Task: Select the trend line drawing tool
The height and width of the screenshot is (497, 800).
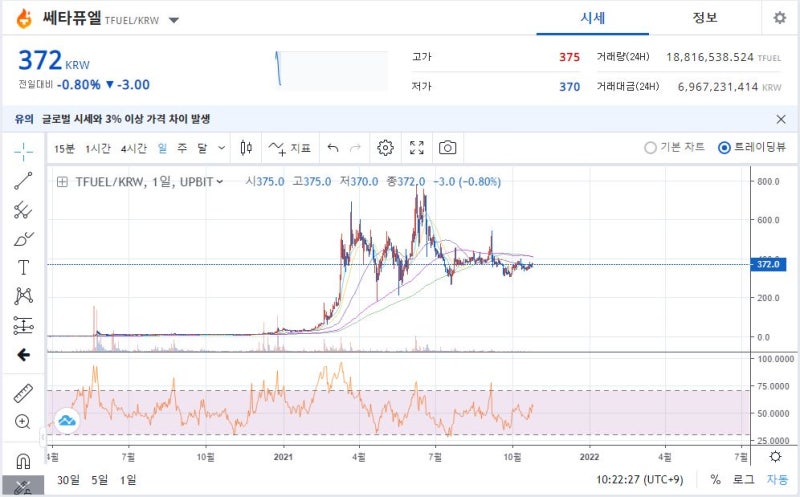Action: pyautogui.click(x=23, y=181)
